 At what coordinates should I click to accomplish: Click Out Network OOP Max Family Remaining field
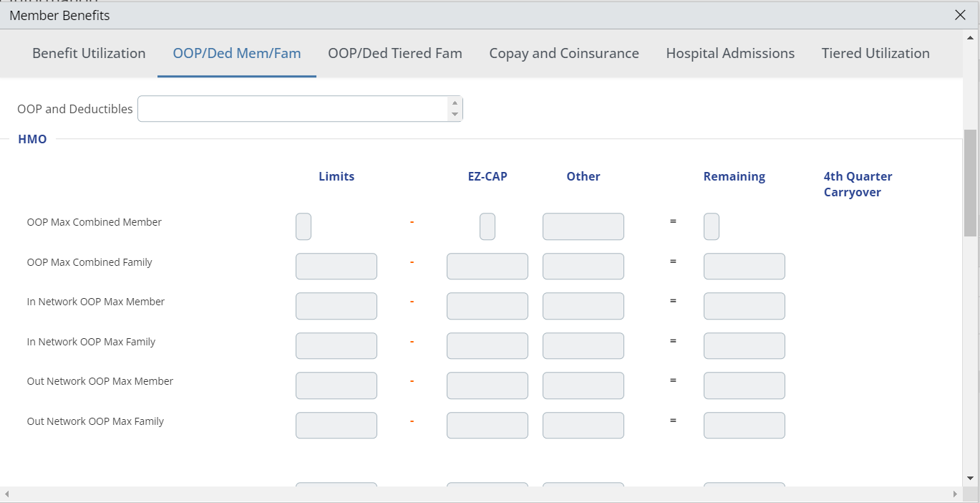(744, 426)
